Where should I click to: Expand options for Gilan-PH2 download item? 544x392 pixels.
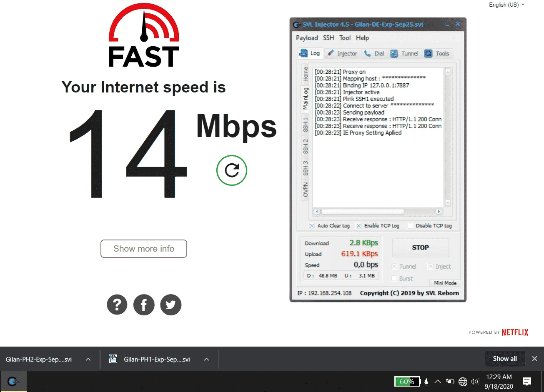(88, 359)
